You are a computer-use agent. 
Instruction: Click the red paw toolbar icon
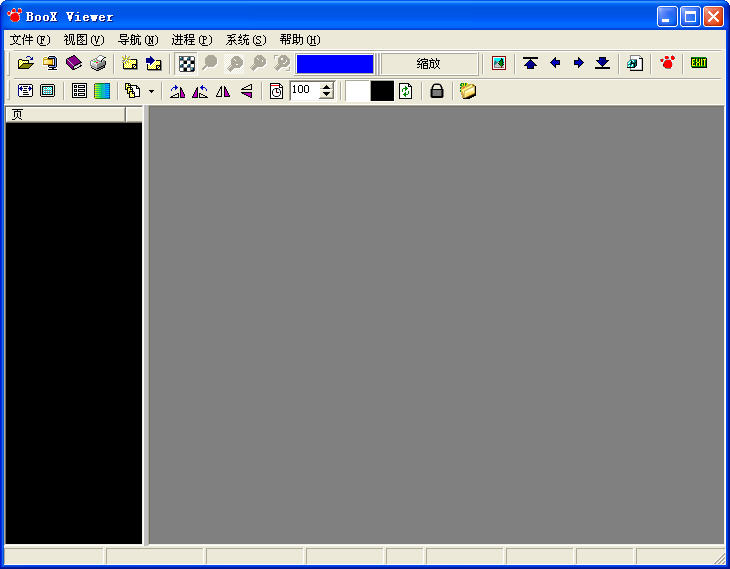pos(667,62)
